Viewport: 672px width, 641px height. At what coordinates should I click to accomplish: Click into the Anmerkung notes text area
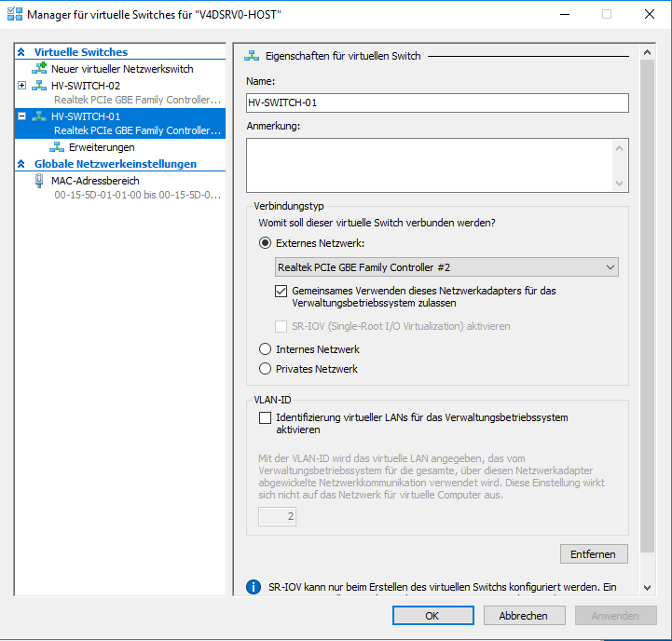click(430, 166)
